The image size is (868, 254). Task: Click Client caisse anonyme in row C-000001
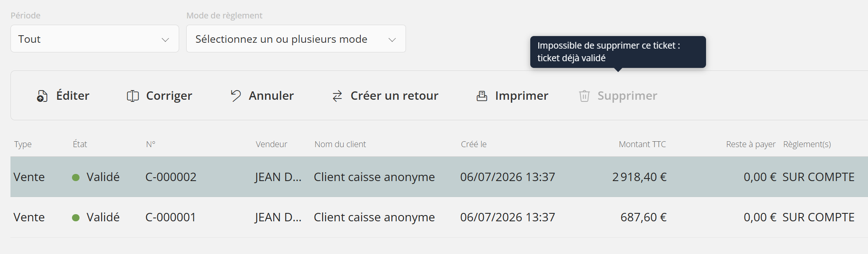(374, 218)
